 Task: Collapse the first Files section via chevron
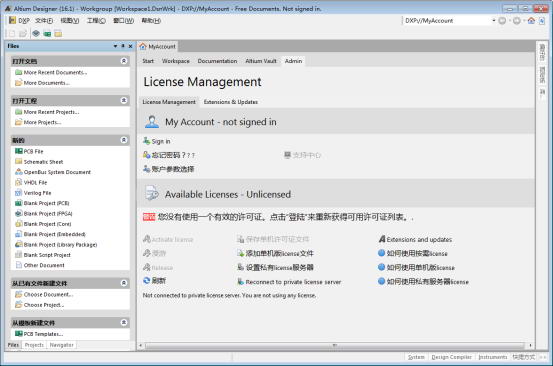pos(124,61)
